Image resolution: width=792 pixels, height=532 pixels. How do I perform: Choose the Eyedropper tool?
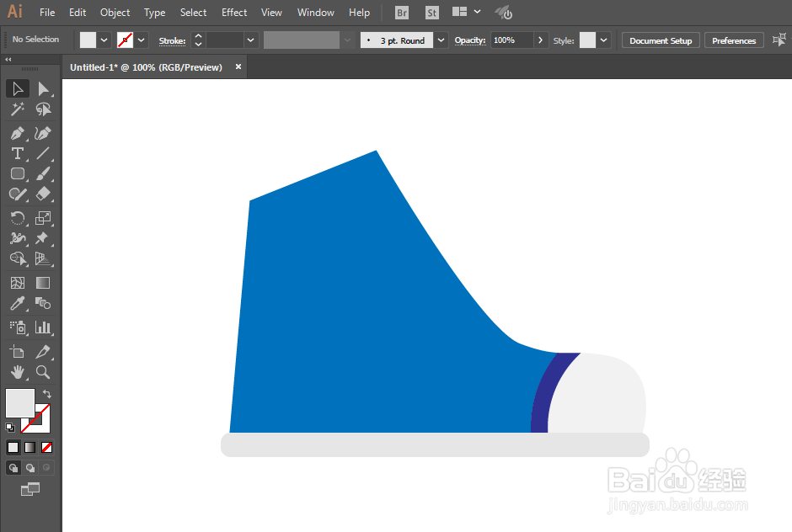(17, 303)
